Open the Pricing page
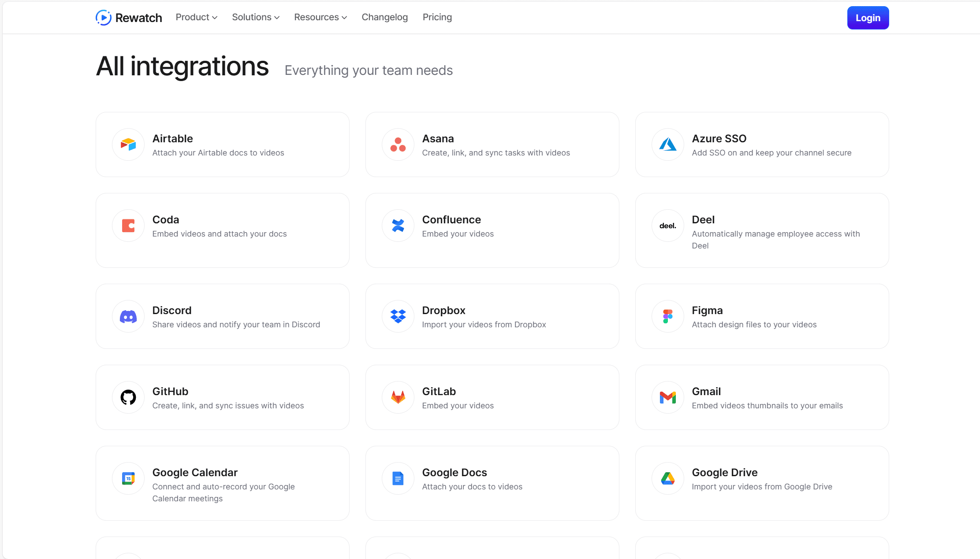The image size is (980, 559). (x=437, y=18)
